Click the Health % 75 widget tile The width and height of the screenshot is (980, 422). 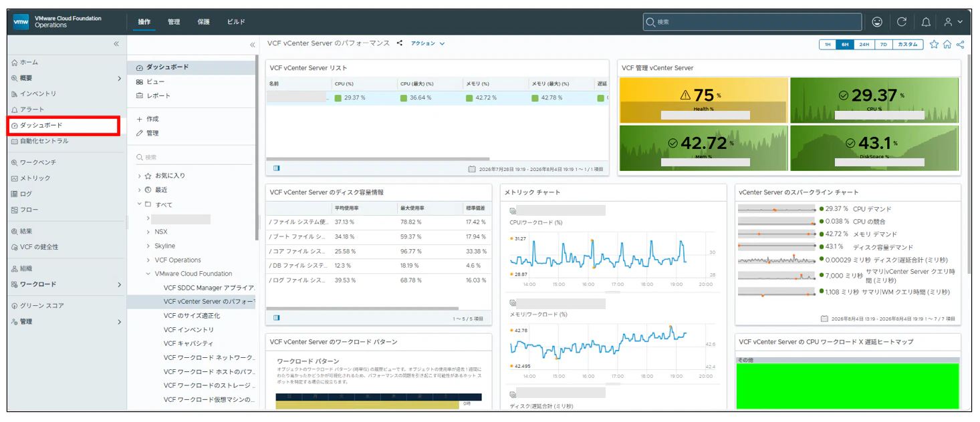click(704, 100)
